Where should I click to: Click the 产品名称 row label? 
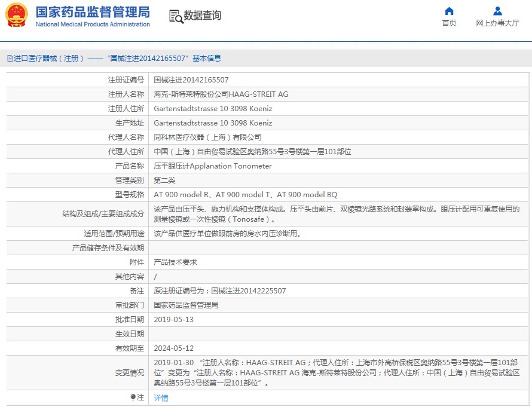click(x=130, y=166)
